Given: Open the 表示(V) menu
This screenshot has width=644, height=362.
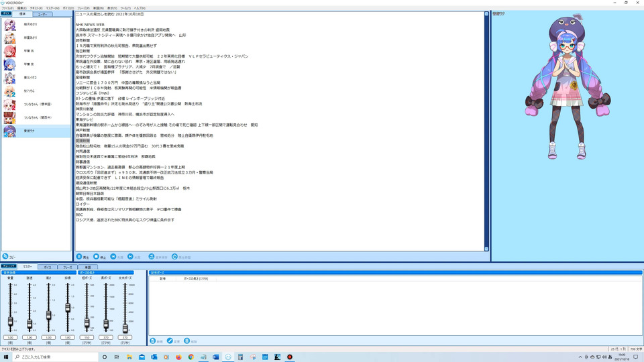Looking at the screenshot, I should pyautogui.click(x=112, y=8).
